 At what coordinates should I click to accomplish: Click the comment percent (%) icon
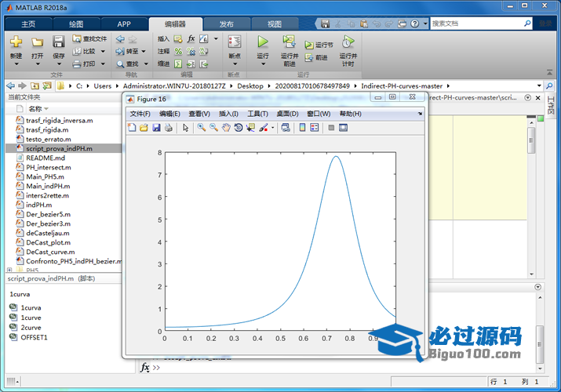(178, 52)
